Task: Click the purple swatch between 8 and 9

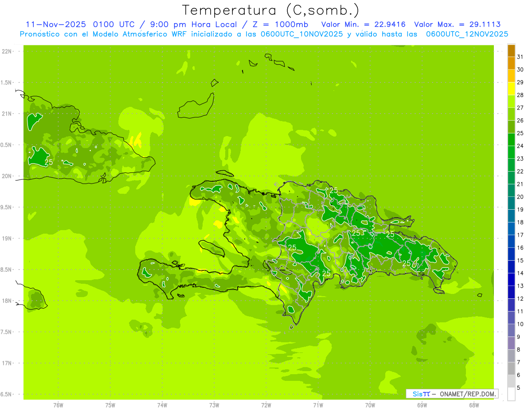Action: pos(511,343)
